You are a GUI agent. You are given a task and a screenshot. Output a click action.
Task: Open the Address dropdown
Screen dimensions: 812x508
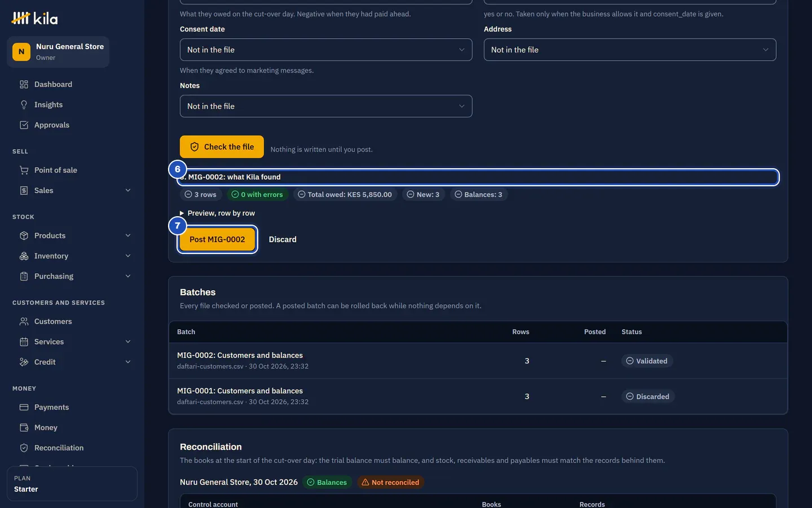point(630,50)
